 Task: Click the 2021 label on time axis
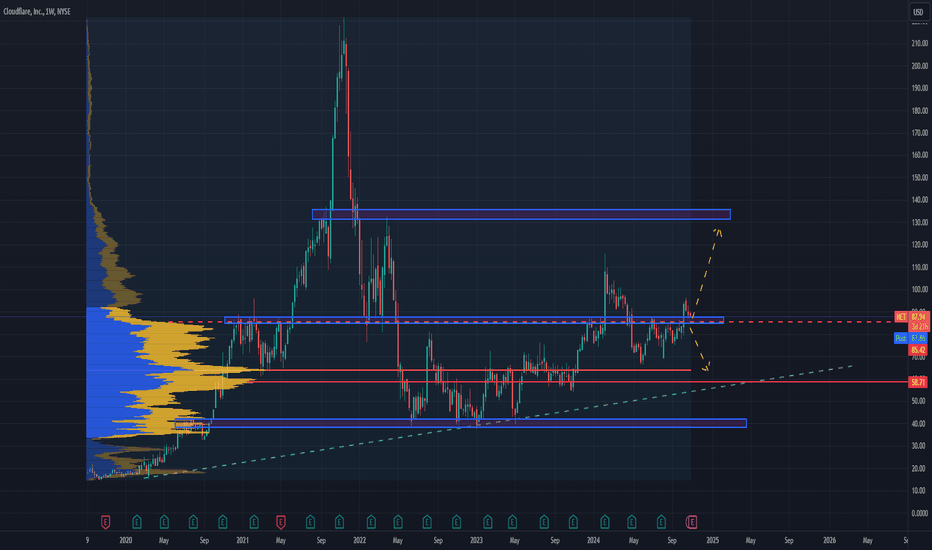(x=243, y=540)
